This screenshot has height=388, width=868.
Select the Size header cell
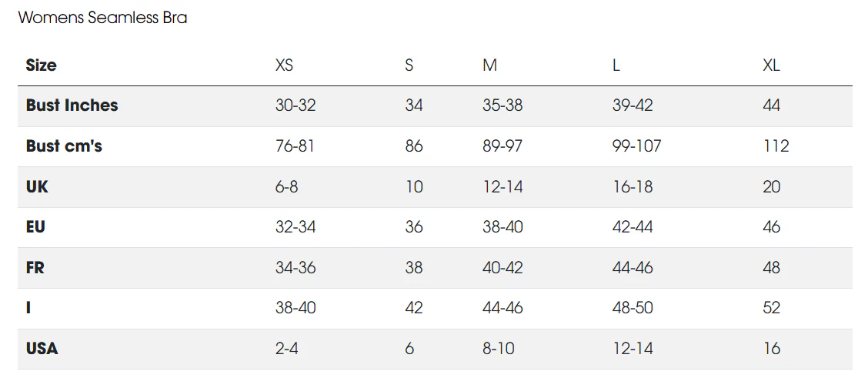coord(41,65)
